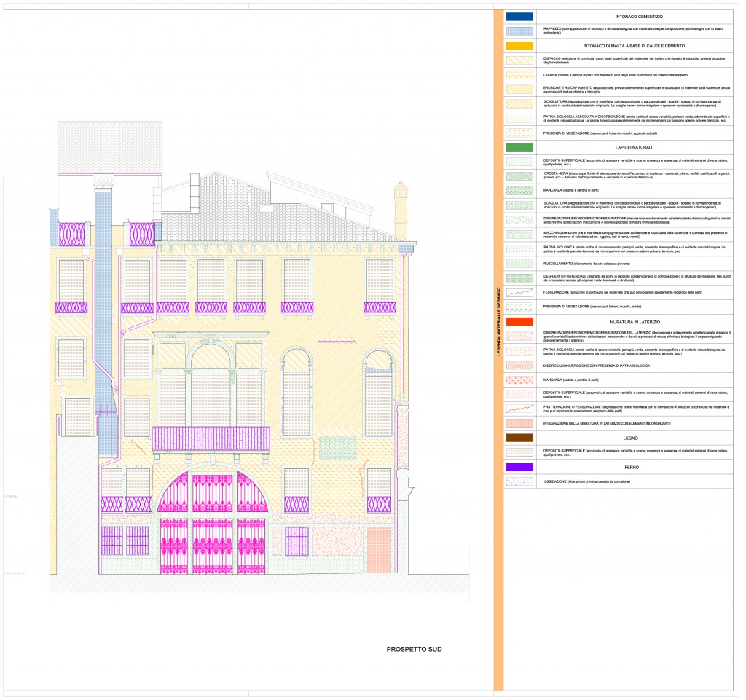
Task: Click the green Lapidei Naturali swatch
Action: tap(519, 148)
